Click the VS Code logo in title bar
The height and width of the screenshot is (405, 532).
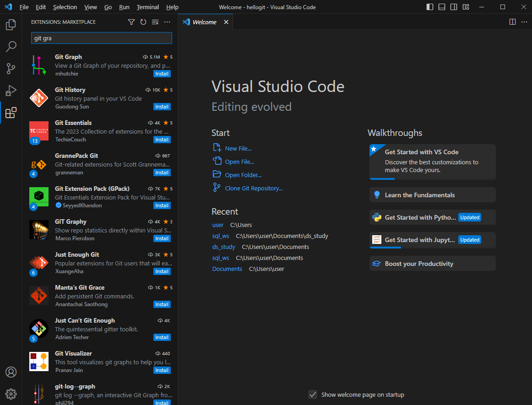pyautogui.click(x=9, y=7)
